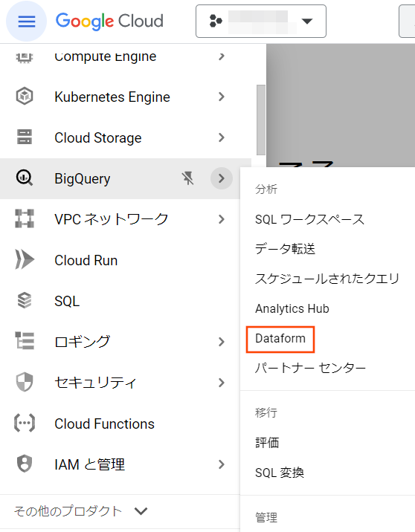Click the Kubernetes Engine cube icon
Screen dimensions: 415x532
click(x=25, y=97)
